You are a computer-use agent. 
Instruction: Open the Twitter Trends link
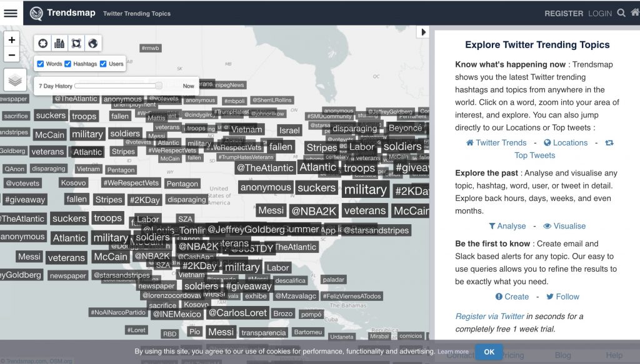pos(496,142)
